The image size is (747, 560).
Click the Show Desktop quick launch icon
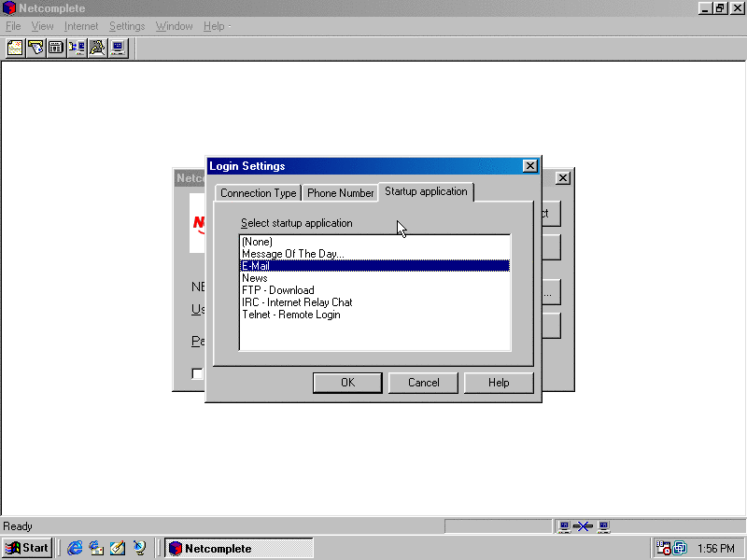pos(118,549)
